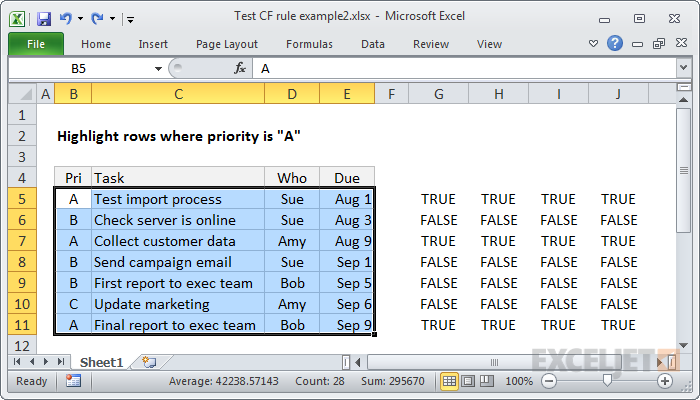Open Excel Help question mark icon
The height and width of the screenshot is (400, 700).
[x=615, y=43]
